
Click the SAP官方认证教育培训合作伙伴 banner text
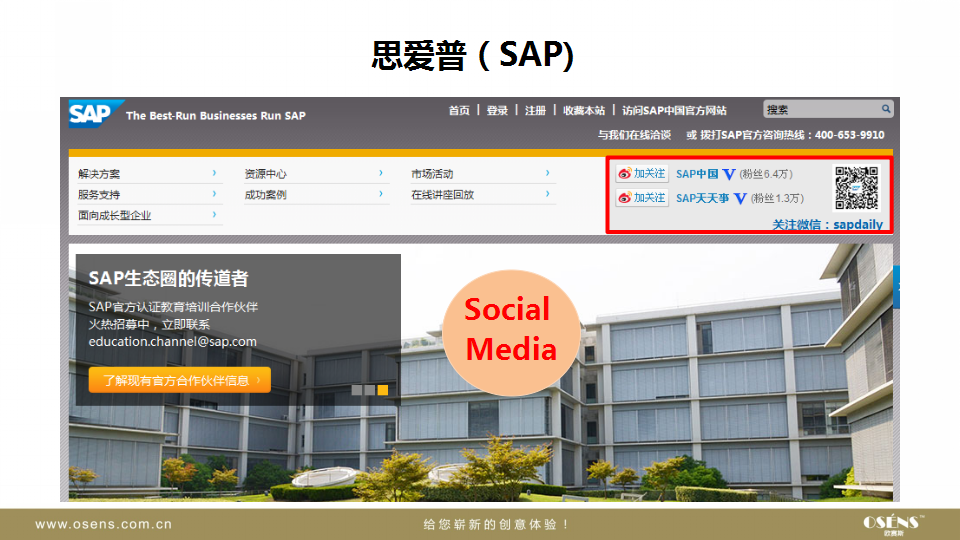[x=173, y=307]
